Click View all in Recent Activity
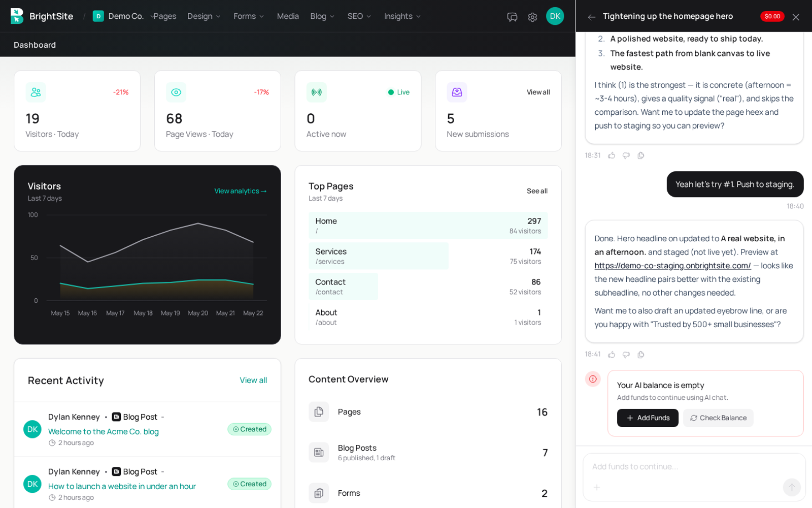Image resolution: width=812 pixels, height=508 pixels. point(253,380)
